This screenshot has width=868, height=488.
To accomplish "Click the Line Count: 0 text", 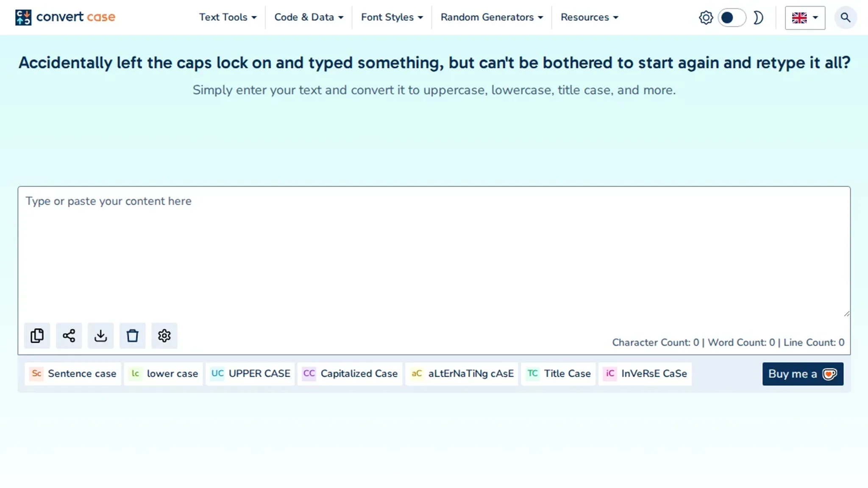I will [x=814, y=342].
